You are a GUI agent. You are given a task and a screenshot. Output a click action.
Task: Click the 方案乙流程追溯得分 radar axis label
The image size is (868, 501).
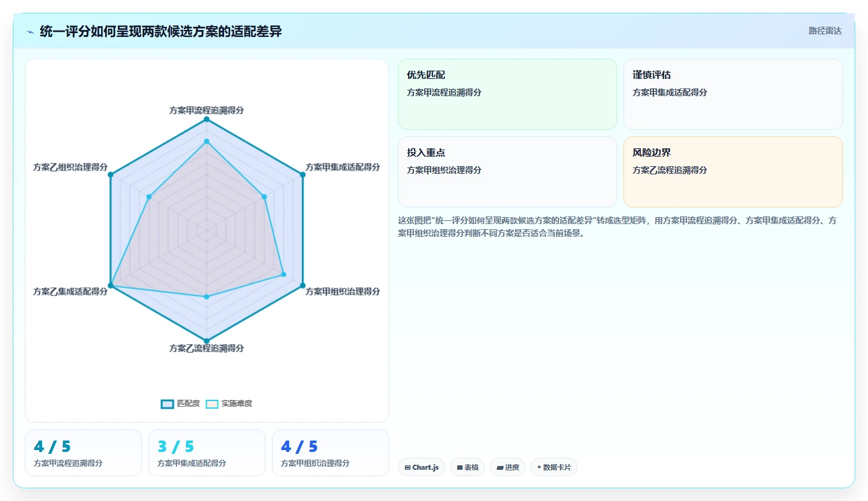206,348
